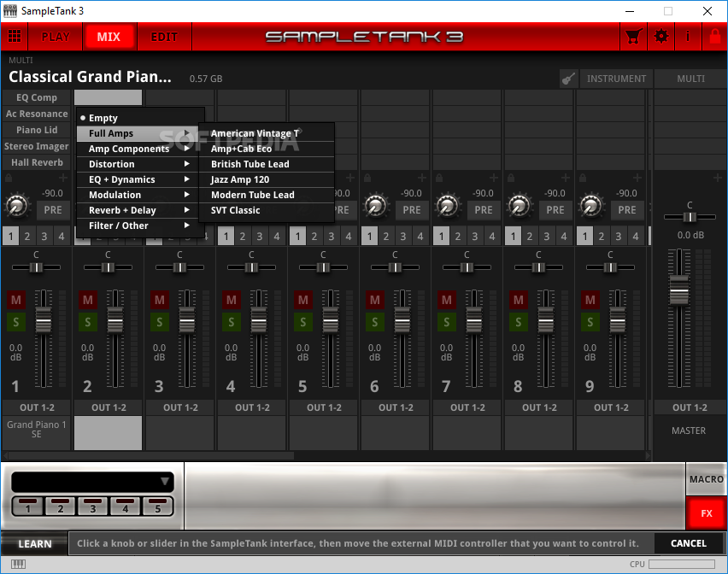Click the MACRO button
728x574 pixels.
tap(706, 479)
